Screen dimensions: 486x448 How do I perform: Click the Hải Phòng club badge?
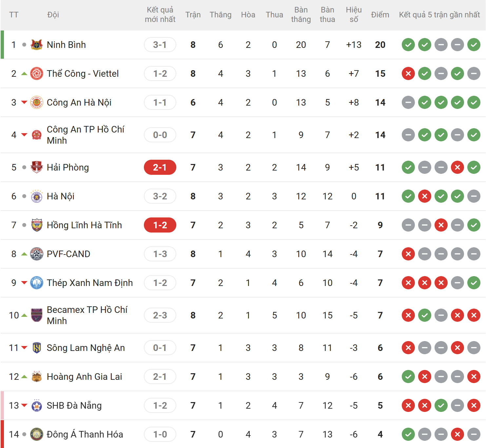(37, 167)
